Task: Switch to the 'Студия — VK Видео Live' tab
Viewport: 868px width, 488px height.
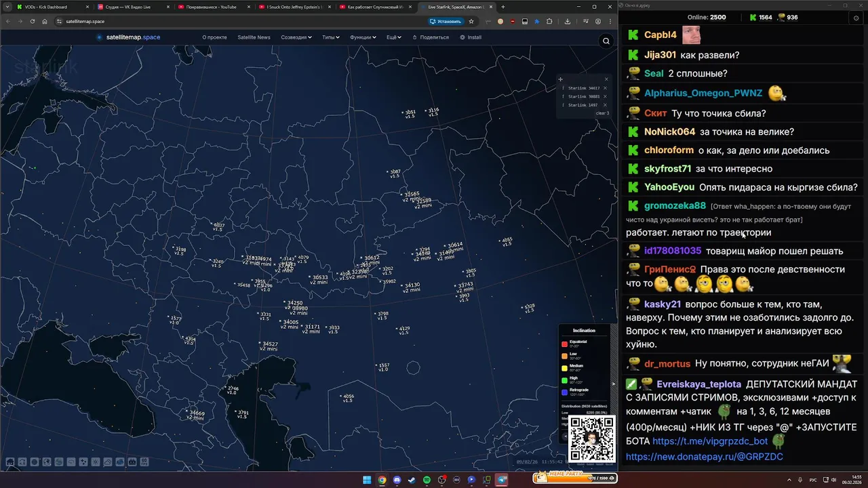Action: tap(133, 7)
